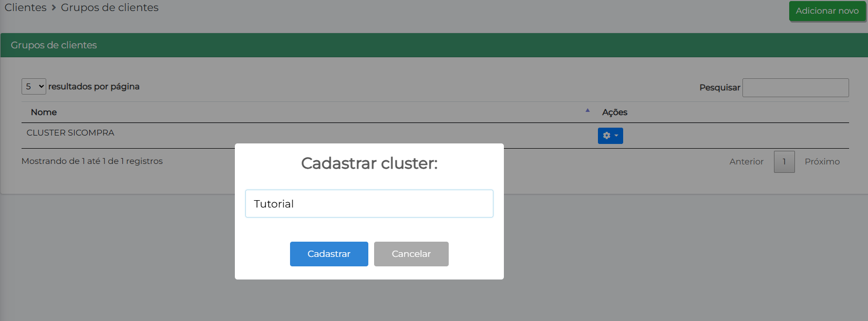The height and width of the screenshot is (321, 868).
Task: Focus the cluster name field containing Tutorial
Action: [369, 204]
